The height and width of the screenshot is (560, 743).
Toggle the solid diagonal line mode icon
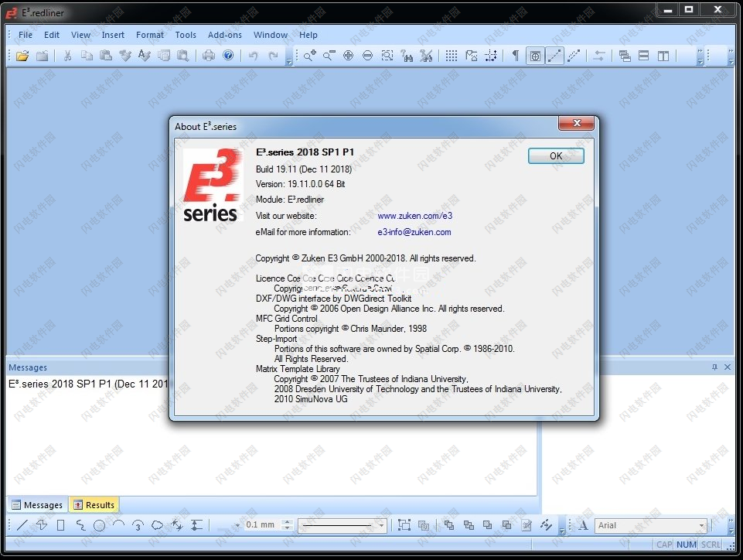point(554,56)
